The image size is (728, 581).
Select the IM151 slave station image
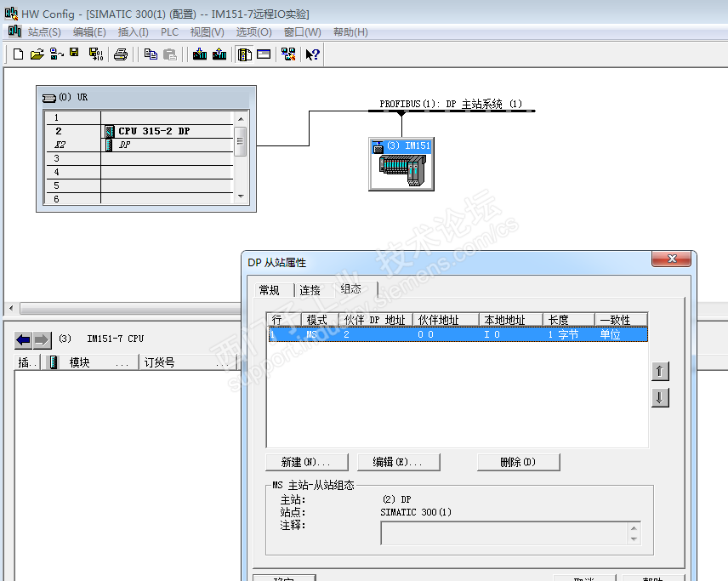pos(402,170)
